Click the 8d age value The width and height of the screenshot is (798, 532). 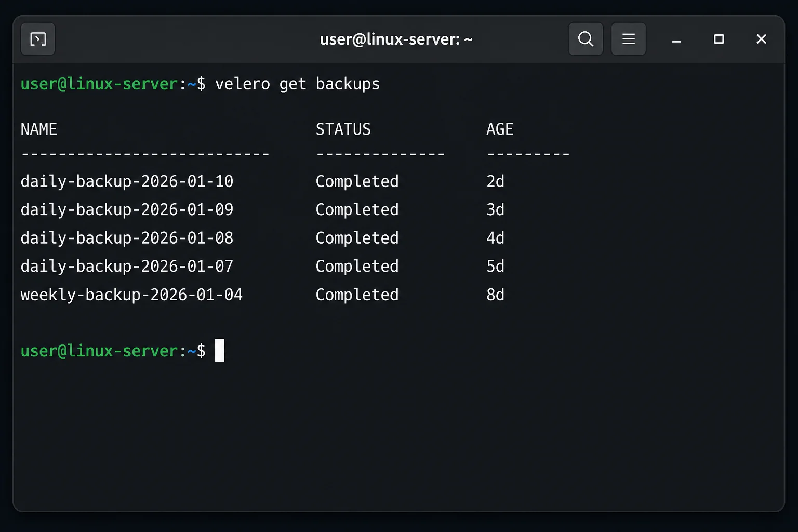[x=495, y=295]
